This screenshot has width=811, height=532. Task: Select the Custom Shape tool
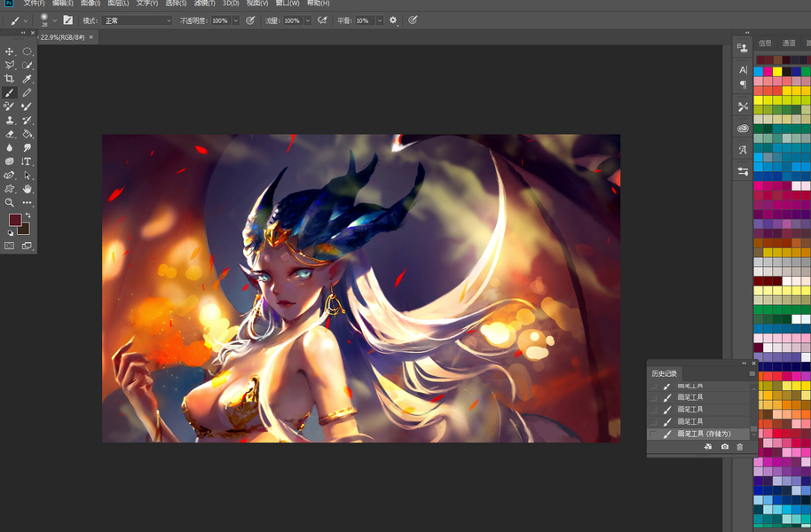click(x=9, y=189)
